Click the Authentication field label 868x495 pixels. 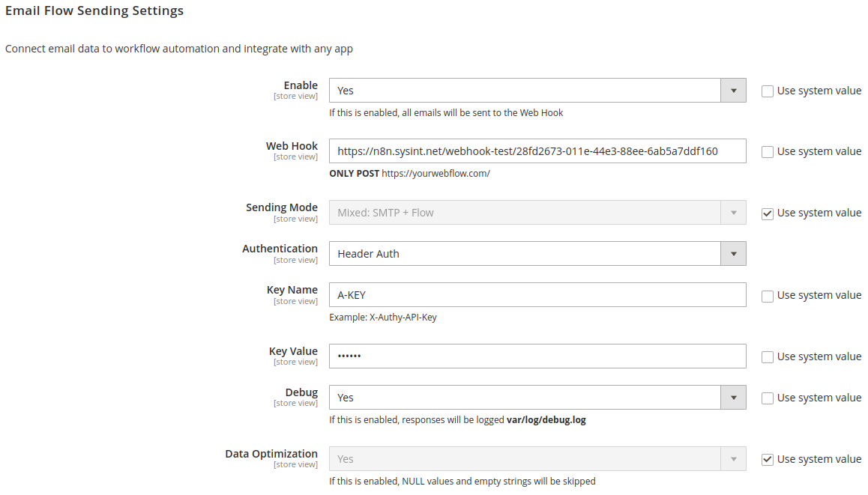(280, 249)
